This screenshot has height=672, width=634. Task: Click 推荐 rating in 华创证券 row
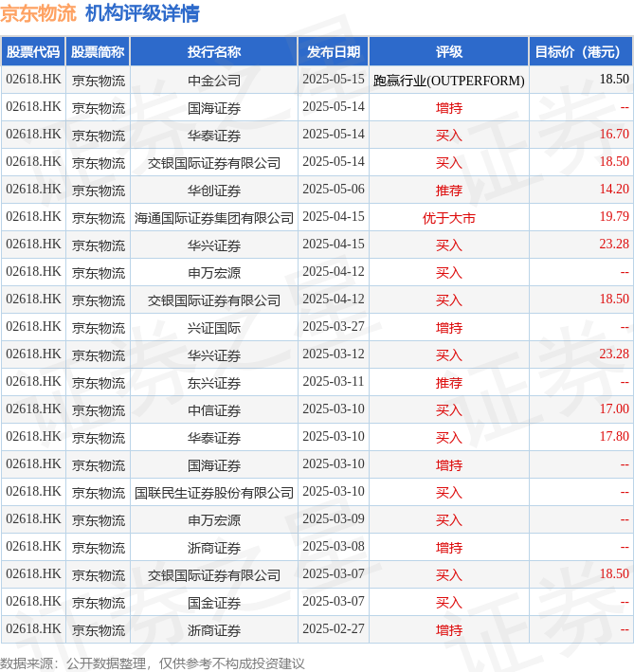[x=449, y=191]
